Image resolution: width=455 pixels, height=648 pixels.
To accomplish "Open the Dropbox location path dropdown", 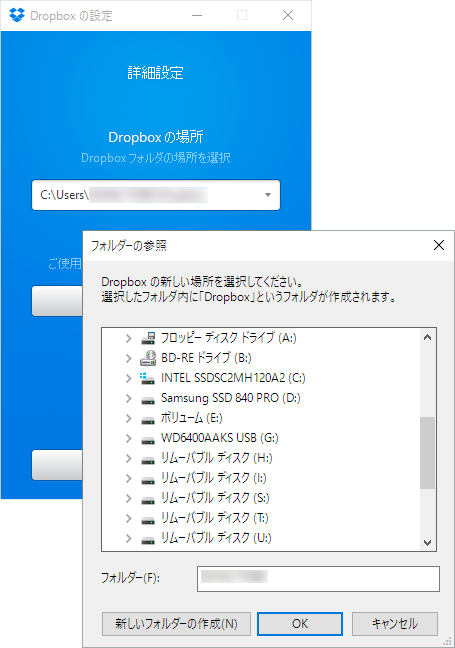I will coord(268,195).
